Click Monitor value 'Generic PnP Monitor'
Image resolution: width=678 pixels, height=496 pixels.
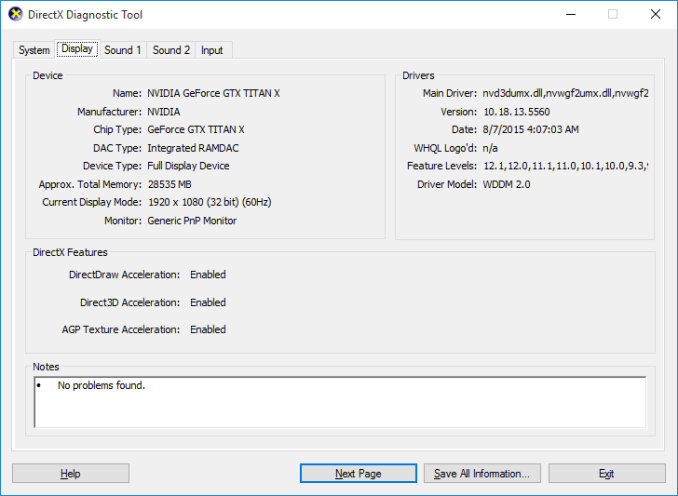pyautogui.click(x=192, y=221)
